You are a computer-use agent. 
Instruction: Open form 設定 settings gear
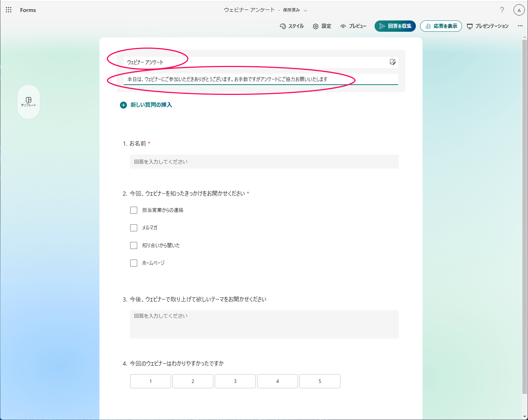coord(322,26)
